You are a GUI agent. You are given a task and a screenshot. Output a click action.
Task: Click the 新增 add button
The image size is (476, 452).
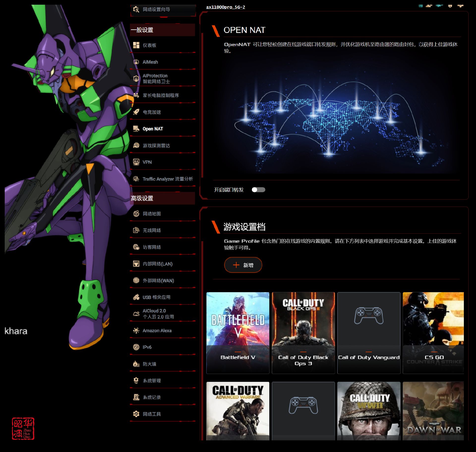pyautogui.click(x=243, y=265)
